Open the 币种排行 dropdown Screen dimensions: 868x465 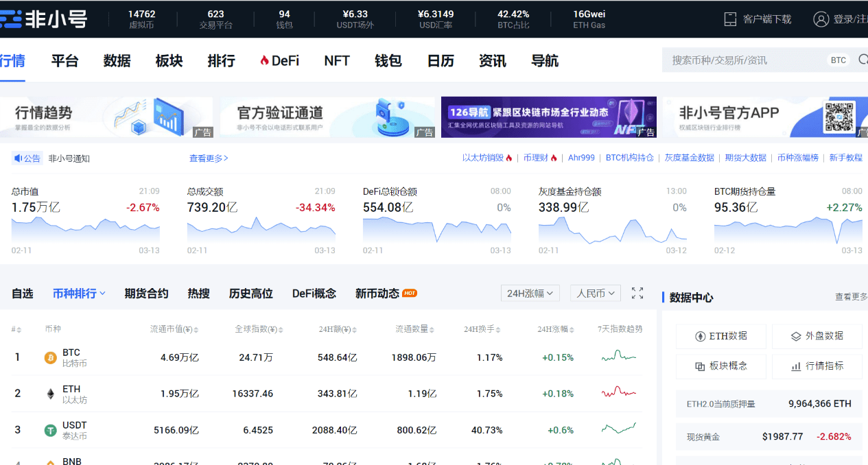pos(78,293)
